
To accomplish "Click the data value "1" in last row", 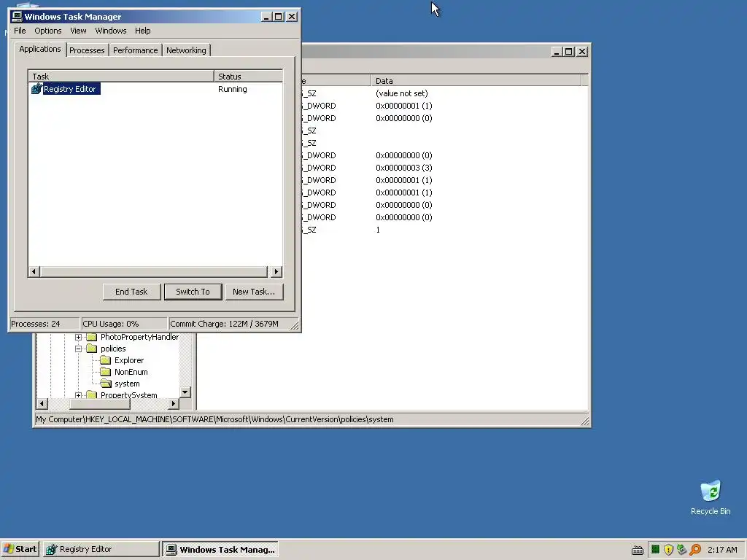I will click(x=378, y=230).
